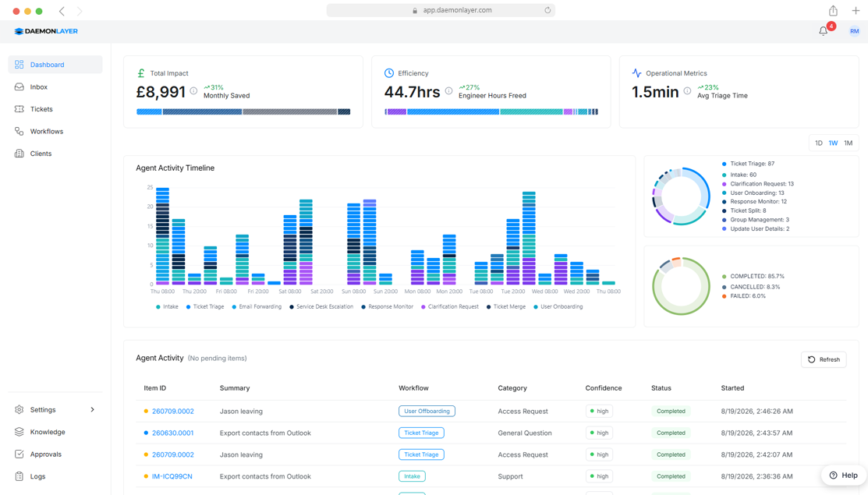Click the Total Impact progress bar
The image size is (868, 495).
(243, 111)
